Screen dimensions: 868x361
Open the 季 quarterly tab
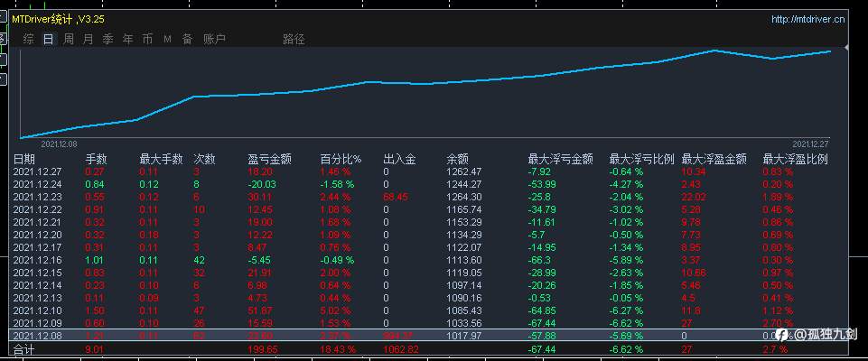(108, 39)
